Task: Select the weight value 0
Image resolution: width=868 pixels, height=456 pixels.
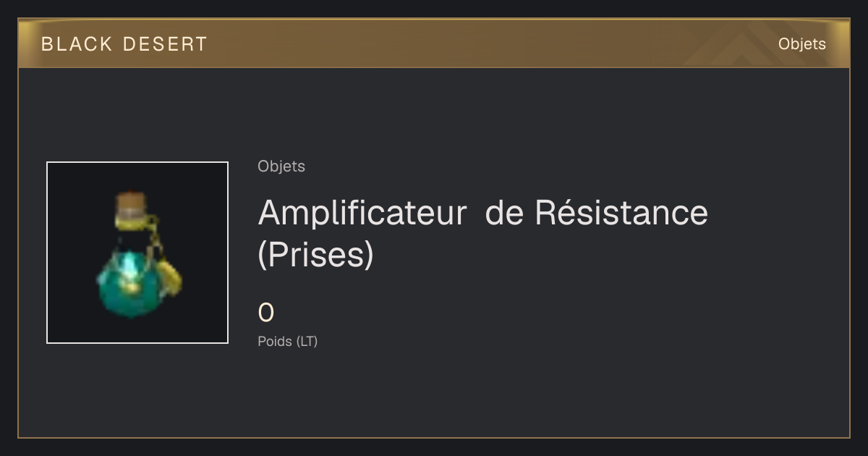Action: click(266, 313)
